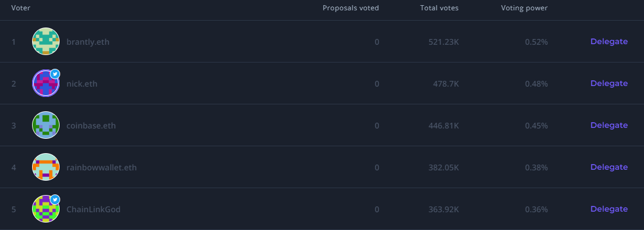Viewport: 644px width, 230px height.
Task: Select coinbase.eth avatar image
Action: click(46, 125)
